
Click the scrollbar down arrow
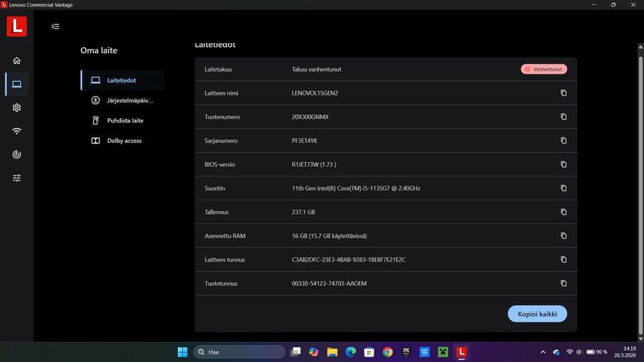coord(640,339)
